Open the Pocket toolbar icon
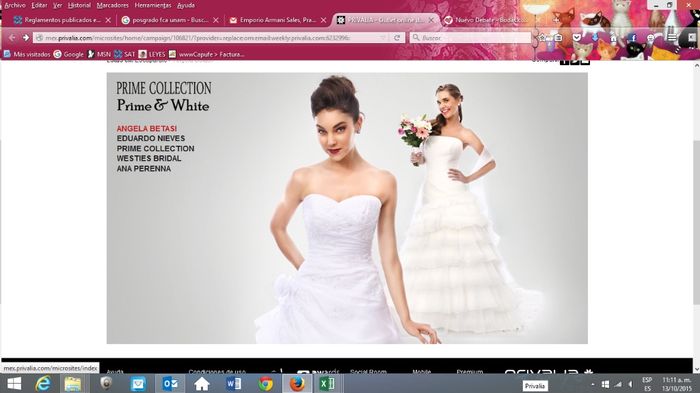 click(577, 38)
